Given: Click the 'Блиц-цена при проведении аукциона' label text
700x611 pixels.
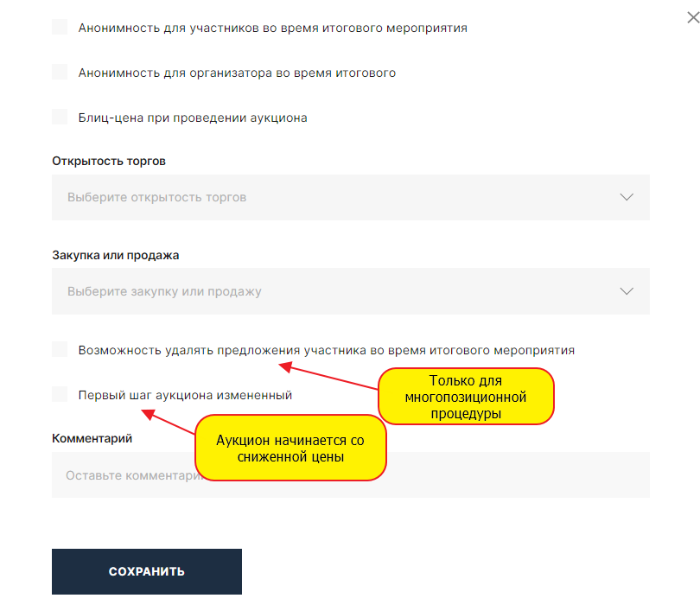Looking at the screenshot, I should click(x=193, y=118).
